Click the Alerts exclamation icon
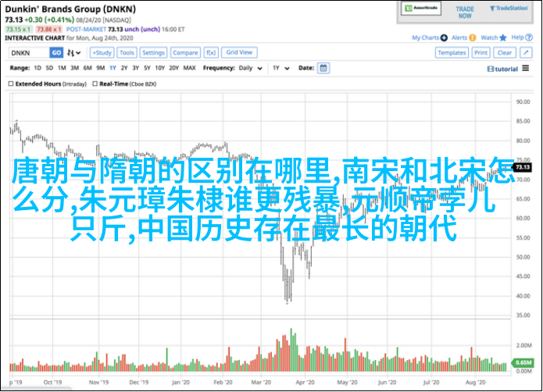The height and width of the screenshot is (392, 543). 473,37
